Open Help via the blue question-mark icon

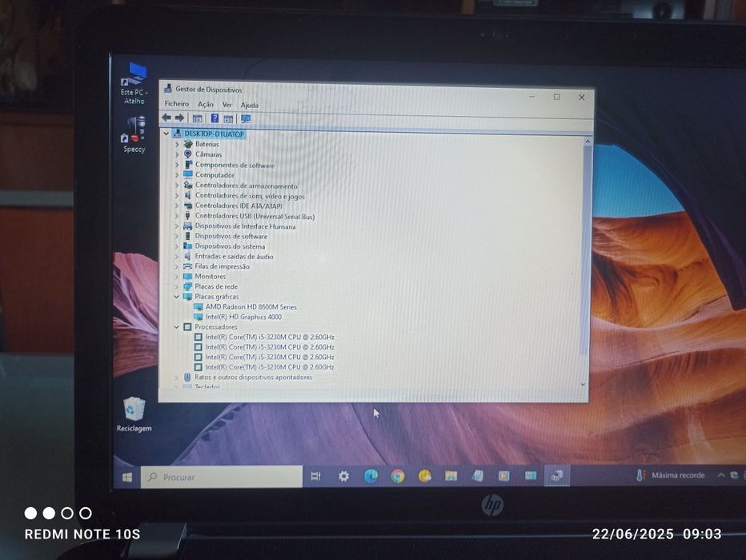point(215,118)
